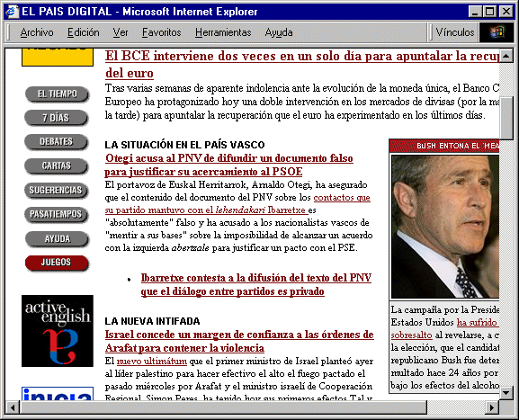The width and height of the screenshot is (519, 420).
Task: Open the Edición menu
Action: pos(84,32)
